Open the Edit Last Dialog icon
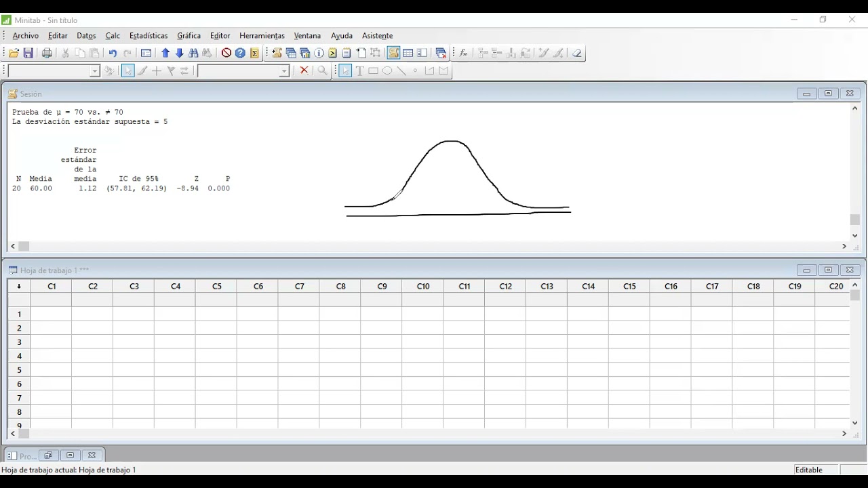The height and width of the screenshot is (488, 868). click(146, 53)
